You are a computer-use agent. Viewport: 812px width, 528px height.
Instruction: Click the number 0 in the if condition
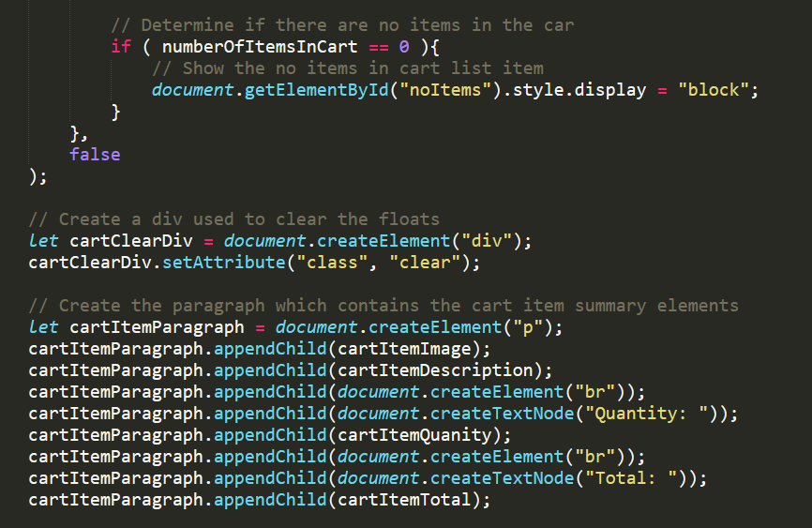pyautogui.click(x=404, y=47)
